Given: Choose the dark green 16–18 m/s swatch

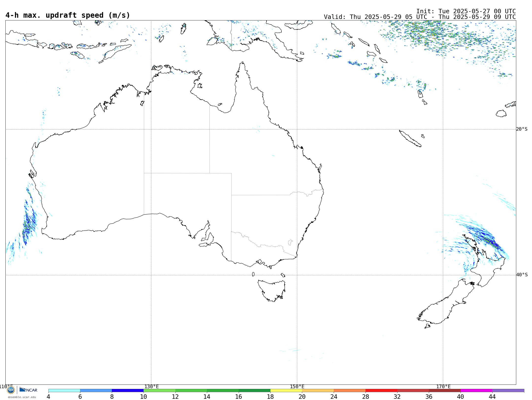Looking at the screenshot, I should point(254,391).
